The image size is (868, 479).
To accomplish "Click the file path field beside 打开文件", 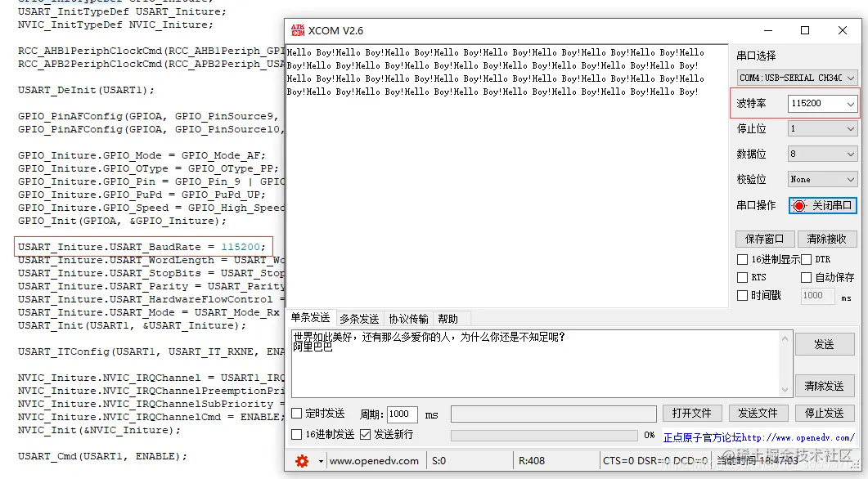I will click(x=554, y=414).
